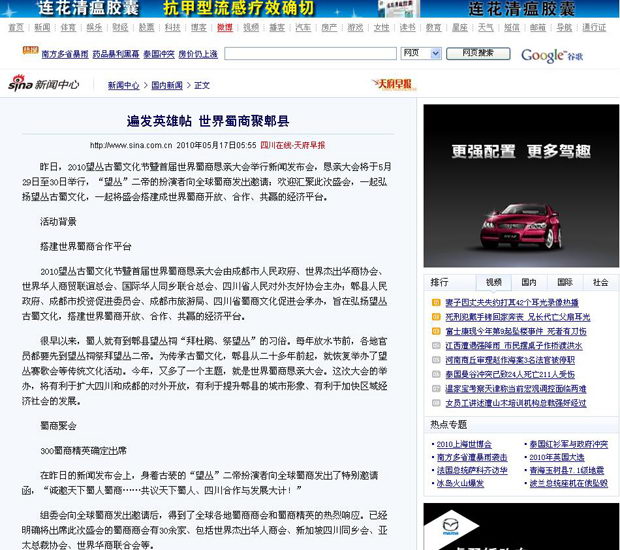Image resolution: width=620 pixels, height=550 pixels.
Task: Click the Sina 新闻中心 logo
Action: click(x=43, y=83)
